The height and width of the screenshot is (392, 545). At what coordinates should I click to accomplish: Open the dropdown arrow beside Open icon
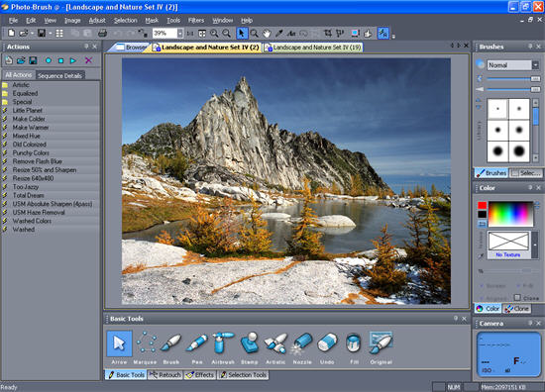(x=32, y=34)
